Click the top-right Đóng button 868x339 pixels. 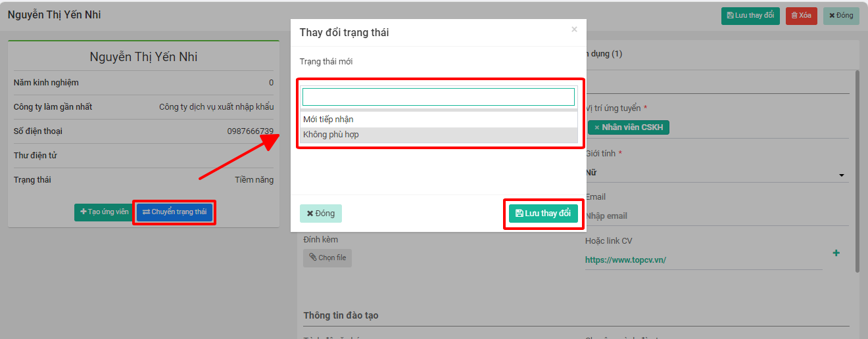841,16
